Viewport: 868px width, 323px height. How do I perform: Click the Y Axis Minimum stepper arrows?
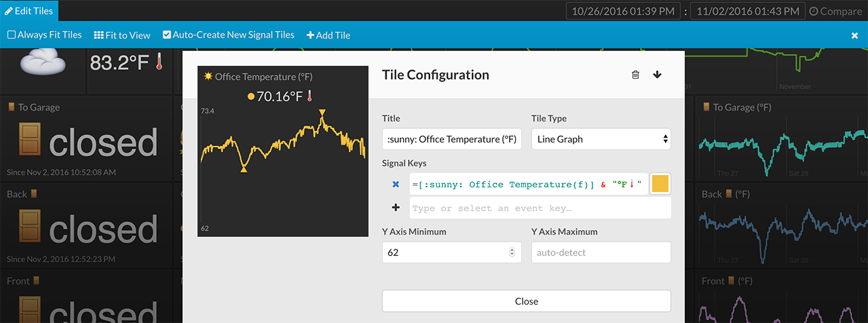[512, 252]
